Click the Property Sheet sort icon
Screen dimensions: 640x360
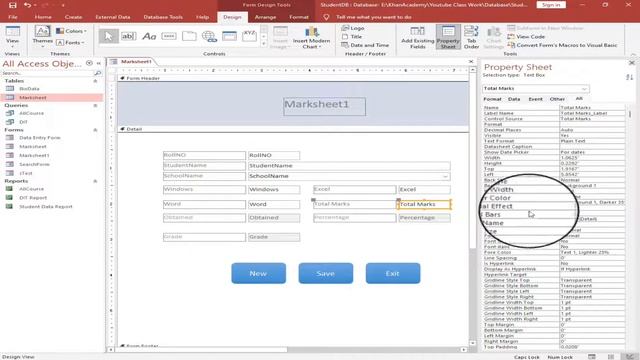point(629,77)
